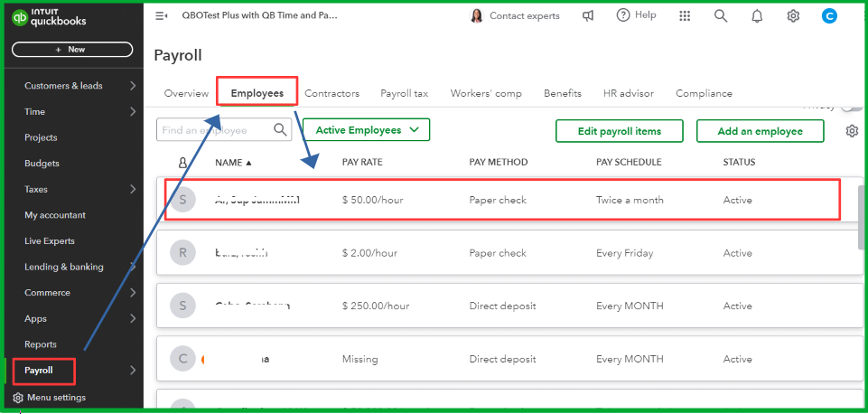Image resolution: width=868 pixels, height=414 pixels.
Task: Expand the Lending & banking submenu arrow
Action: coord(133,267)
